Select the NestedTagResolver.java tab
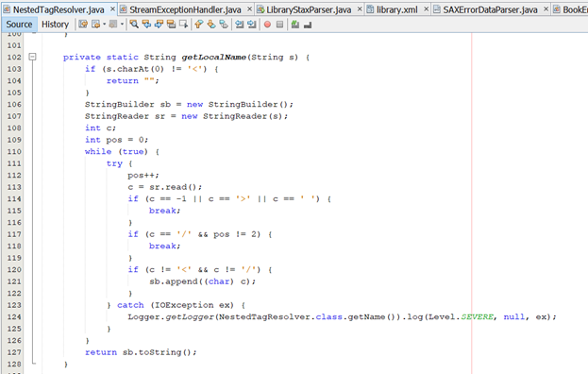588x374 pixels. click(x=59, y=9)
